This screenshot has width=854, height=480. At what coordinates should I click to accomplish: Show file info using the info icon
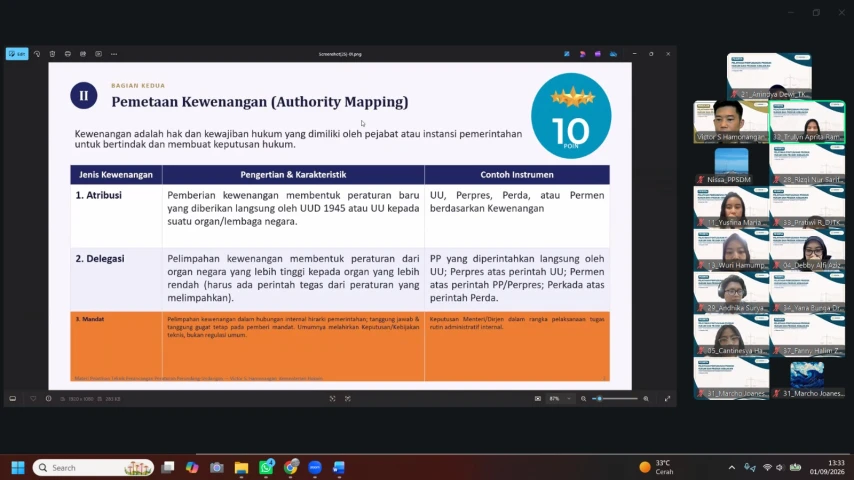[48, 399]
